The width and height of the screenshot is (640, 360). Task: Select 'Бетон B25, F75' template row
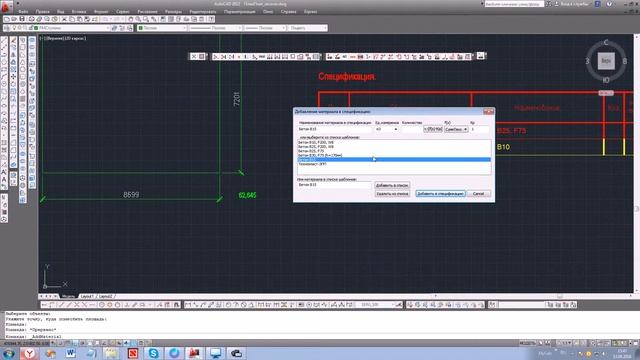(394, 151)
